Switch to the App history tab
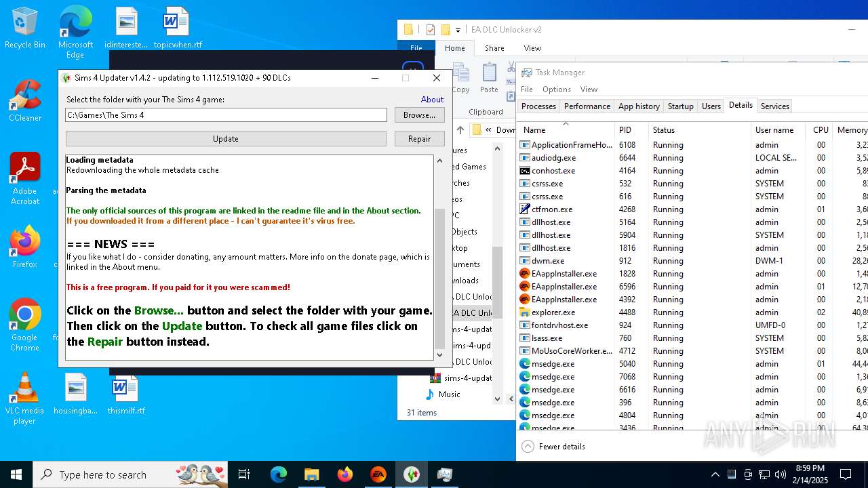Screen dimensions: 868x488 pos(639,106)
